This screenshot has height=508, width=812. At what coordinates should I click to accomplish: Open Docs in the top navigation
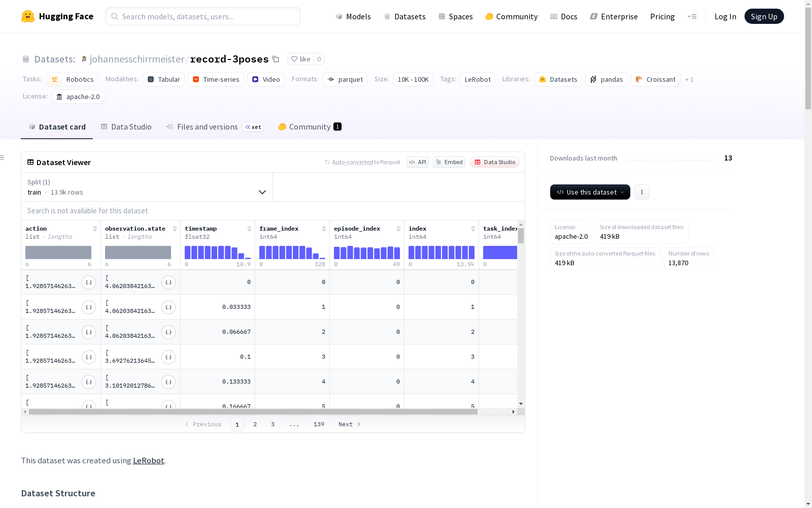click(564, 16)
